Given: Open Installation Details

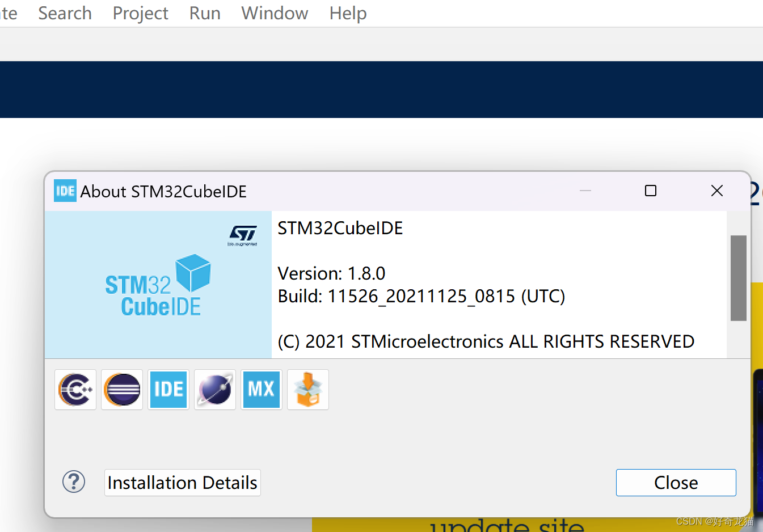Looking at the screenshot, I should pyautogui.click(x=182, y=482).
